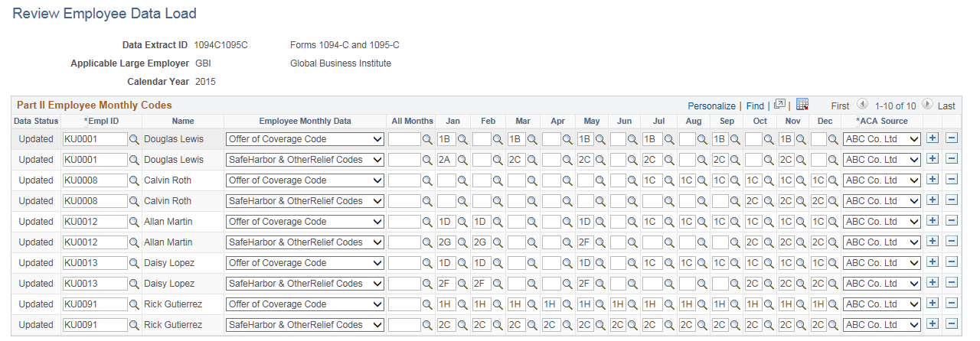Download grid to Excel icon
Viewport: 980px width, 341px height.
coord(802,105)
